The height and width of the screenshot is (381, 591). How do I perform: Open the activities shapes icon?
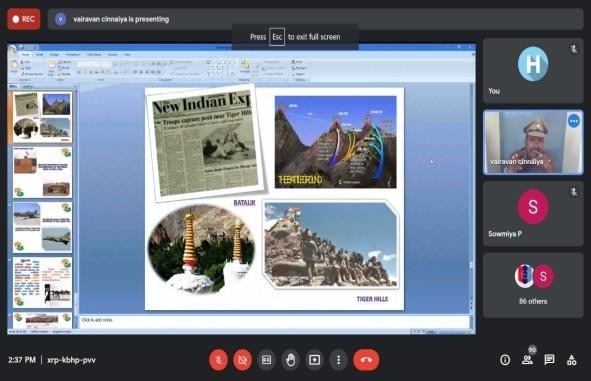[572, 360]
